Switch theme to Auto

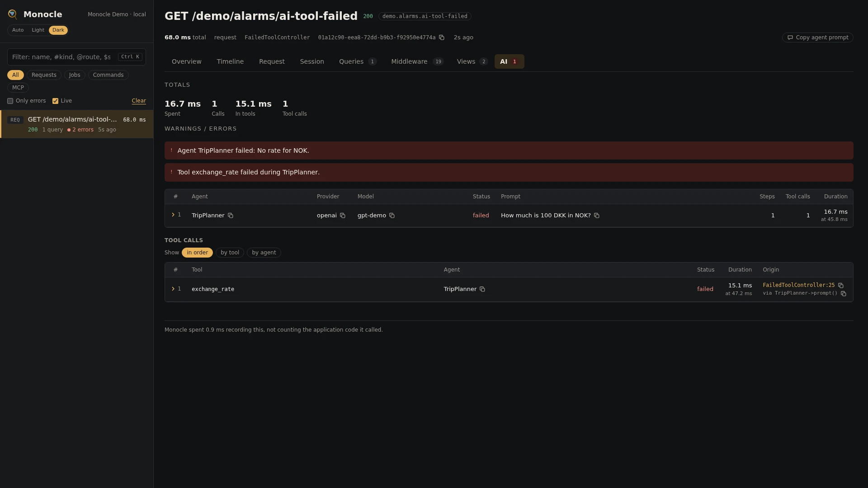(18, 30)
